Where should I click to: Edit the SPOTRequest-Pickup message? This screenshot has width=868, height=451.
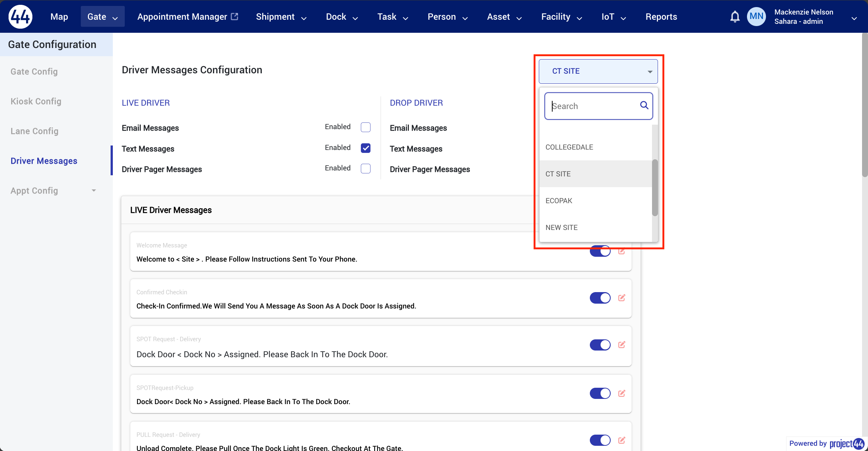click(x=621, y=393)
